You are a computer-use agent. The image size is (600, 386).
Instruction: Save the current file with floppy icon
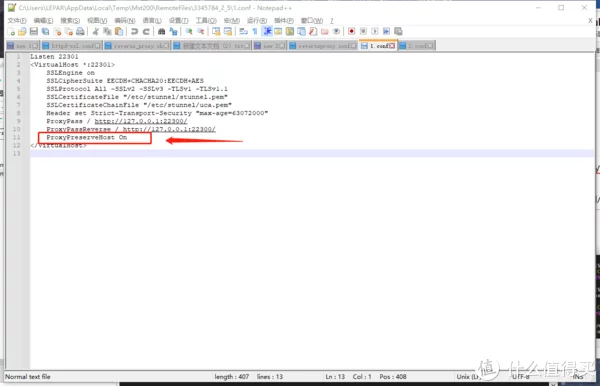click(x=34, y=31)
